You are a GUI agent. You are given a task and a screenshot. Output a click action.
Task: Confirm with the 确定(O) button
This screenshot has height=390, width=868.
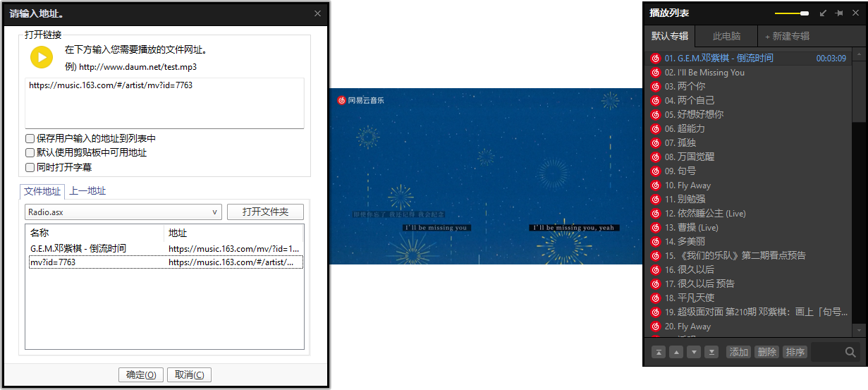(x=140, y=375)
